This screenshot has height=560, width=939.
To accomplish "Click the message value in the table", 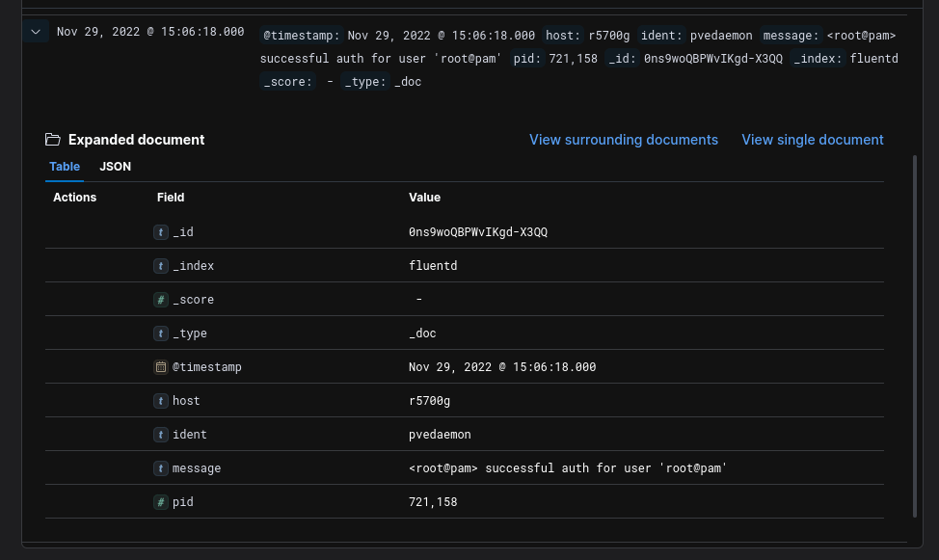I will (x=567, y=468).
